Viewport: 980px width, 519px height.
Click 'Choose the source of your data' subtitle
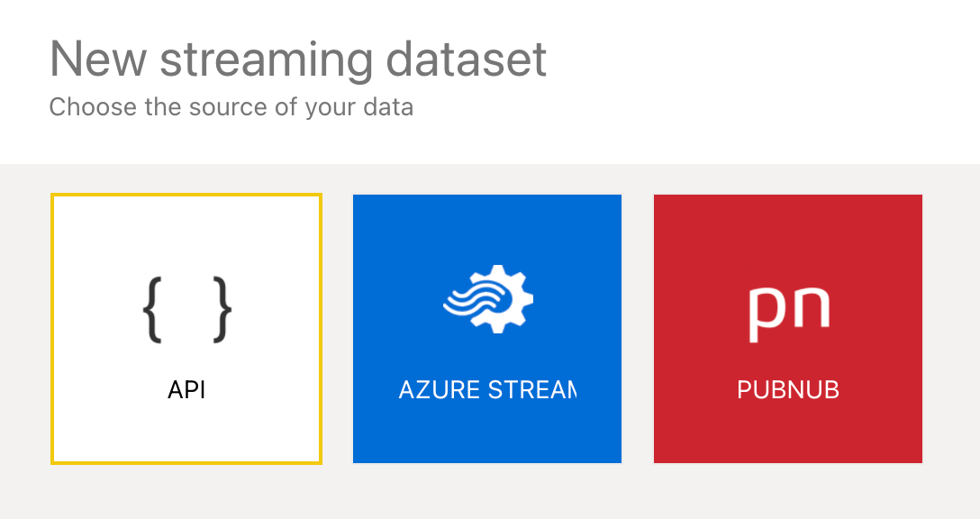coord(231,107)
